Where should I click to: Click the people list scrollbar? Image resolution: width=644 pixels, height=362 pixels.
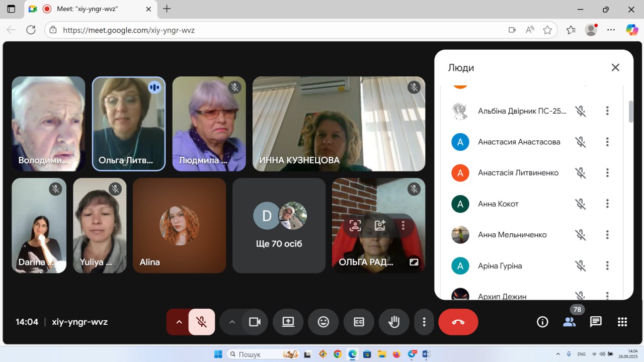click(x=631, y=112)
